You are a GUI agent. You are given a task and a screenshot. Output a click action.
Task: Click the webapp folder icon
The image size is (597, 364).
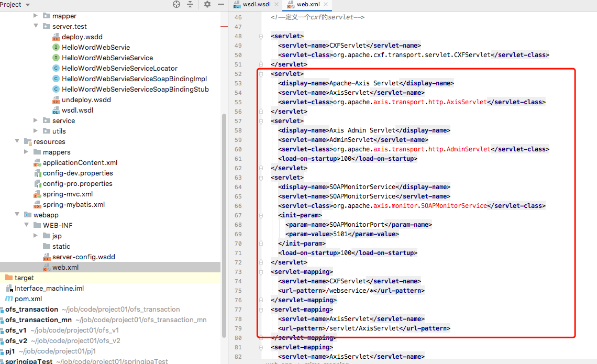(x=28, y=215)
